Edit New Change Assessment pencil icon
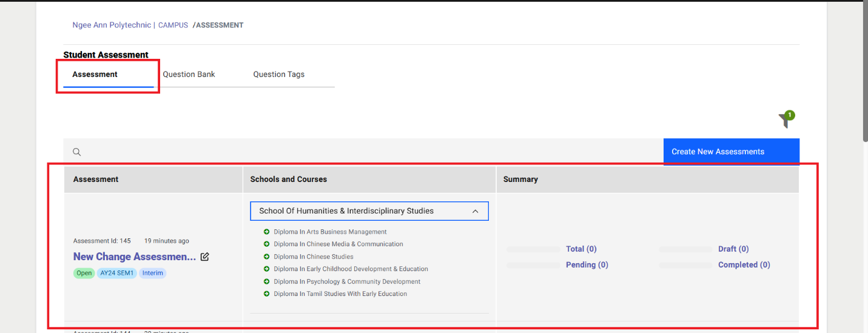 click(x=205, y=257)
